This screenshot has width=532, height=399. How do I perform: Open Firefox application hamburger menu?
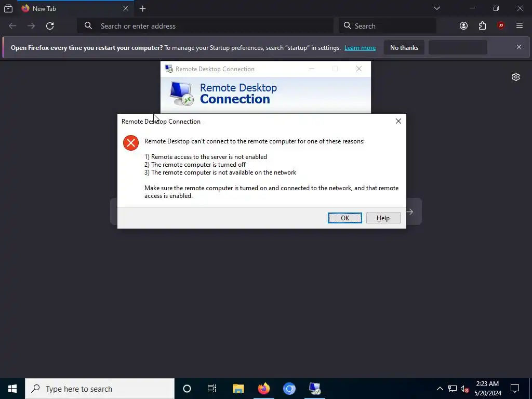pos(519,26)
